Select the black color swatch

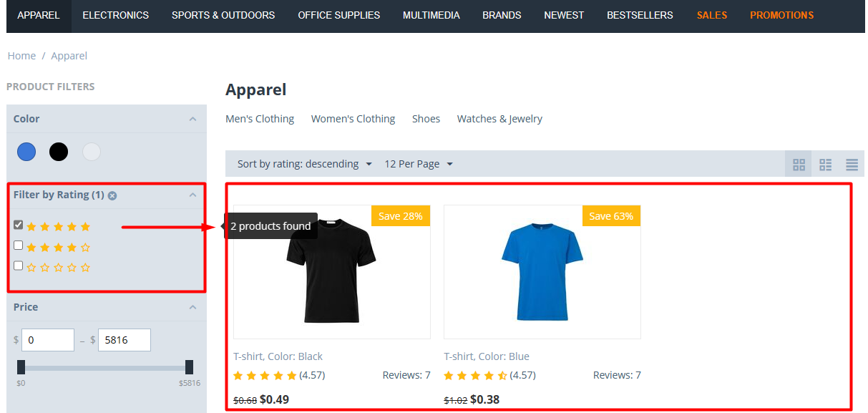tap(59, 152)
